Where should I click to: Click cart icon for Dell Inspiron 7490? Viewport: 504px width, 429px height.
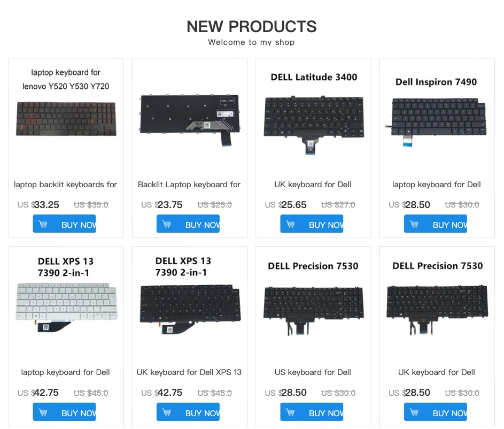click(414, 224)
